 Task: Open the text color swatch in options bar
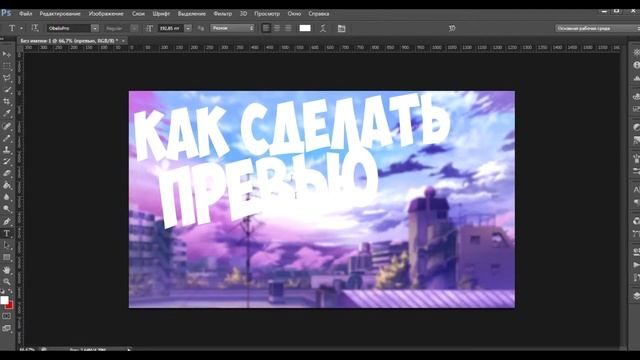pyautogui.click(x=305, y=28)
